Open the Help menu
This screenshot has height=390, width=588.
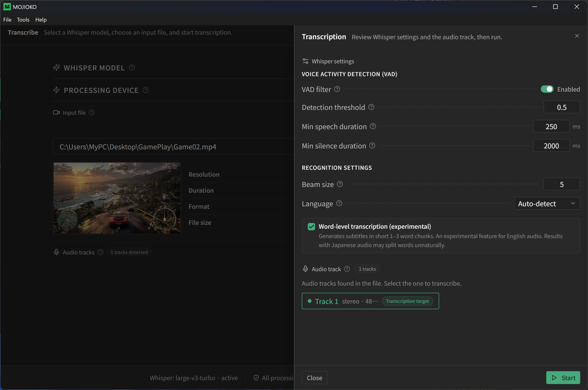click(41, 20)
